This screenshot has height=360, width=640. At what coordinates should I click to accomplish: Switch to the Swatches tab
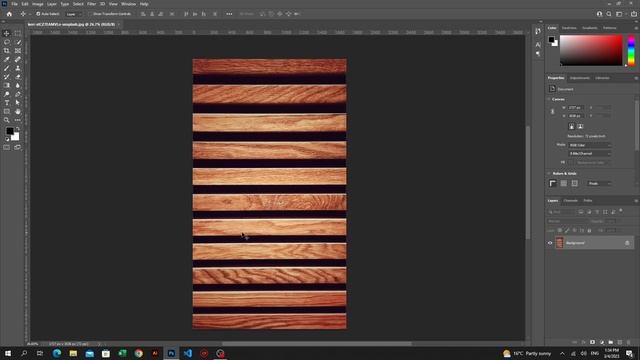pyautogui.click(x=569, y=28)
